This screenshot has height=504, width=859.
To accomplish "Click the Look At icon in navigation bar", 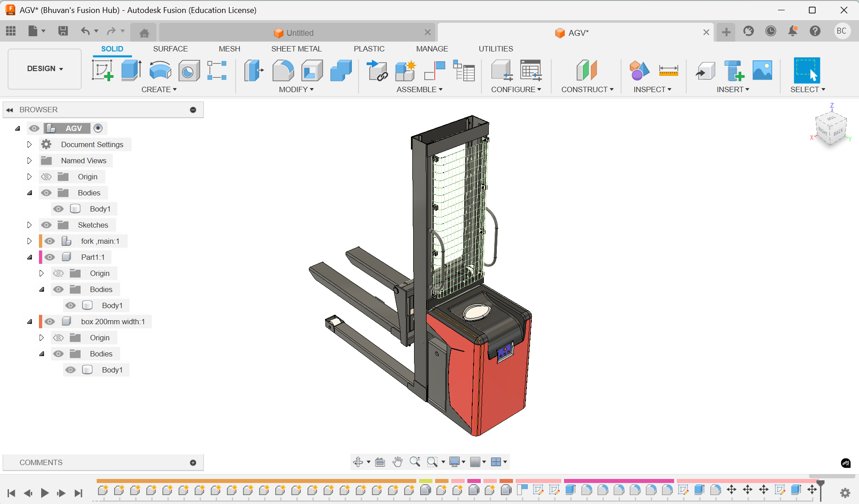I will (x=380, y=462).
